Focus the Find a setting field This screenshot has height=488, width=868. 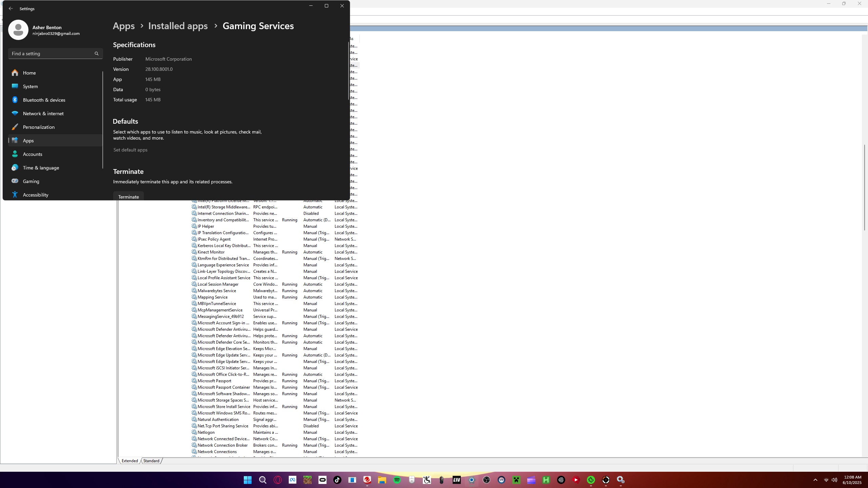[x=51, y=54]
